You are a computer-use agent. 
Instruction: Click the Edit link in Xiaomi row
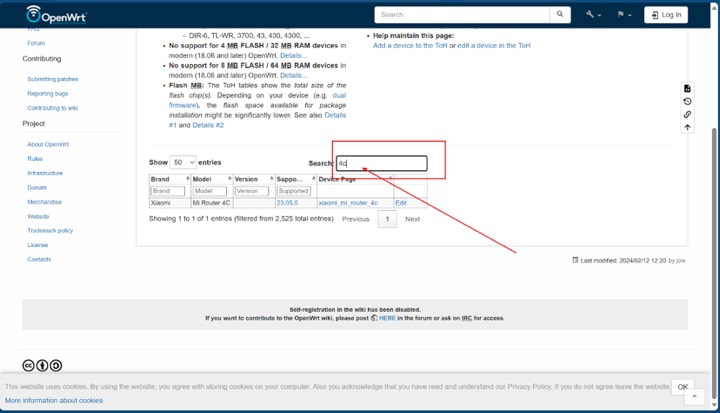tap(401, 203)
